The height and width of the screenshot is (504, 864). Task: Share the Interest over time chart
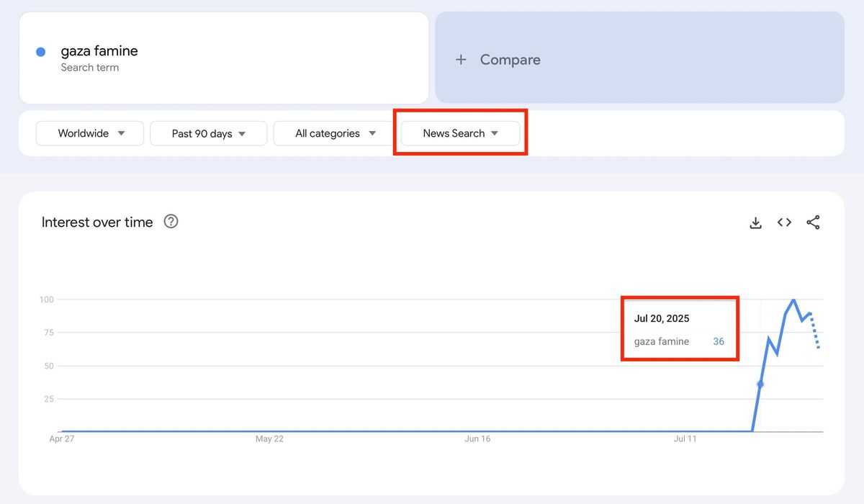814,222
